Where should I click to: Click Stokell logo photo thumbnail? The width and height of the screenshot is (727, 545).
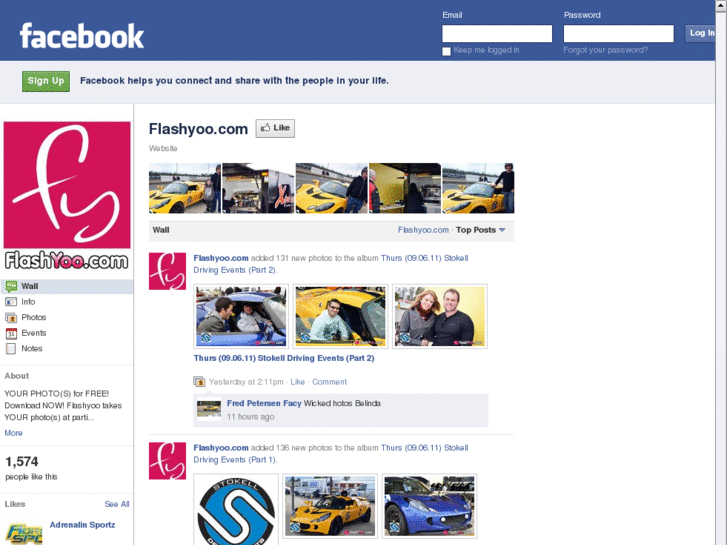236,509
